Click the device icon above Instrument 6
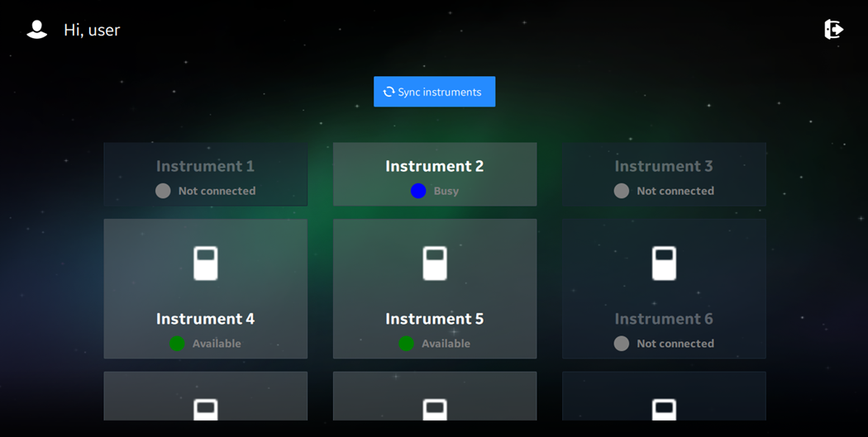This screenshot has width=868, height=437. click(x=664, y=264)
